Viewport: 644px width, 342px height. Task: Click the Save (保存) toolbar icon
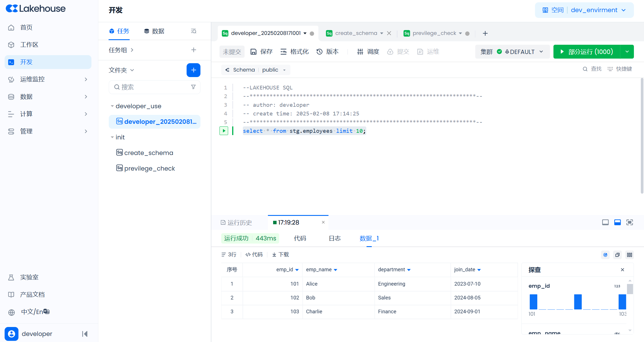click(x=254, y=52)
